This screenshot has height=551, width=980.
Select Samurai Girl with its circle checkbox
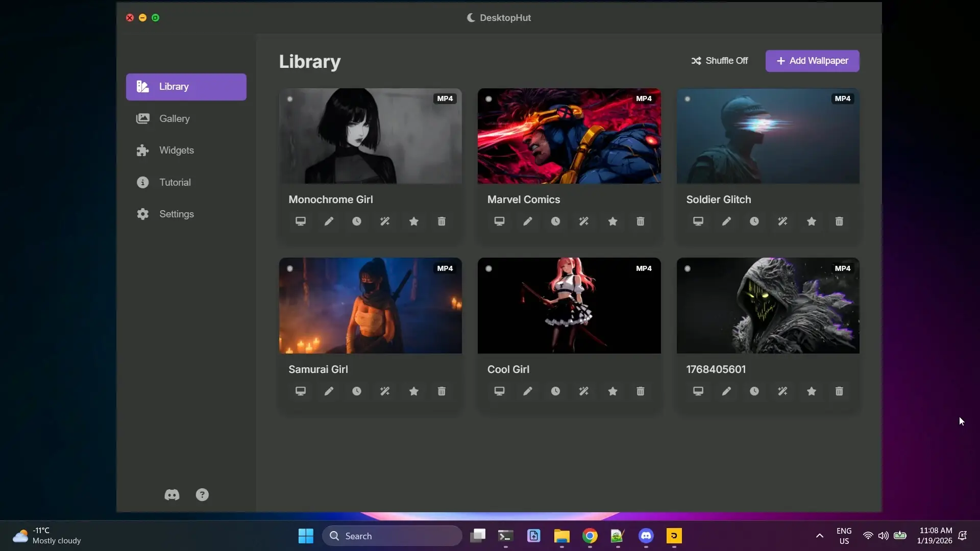point(290,269)
